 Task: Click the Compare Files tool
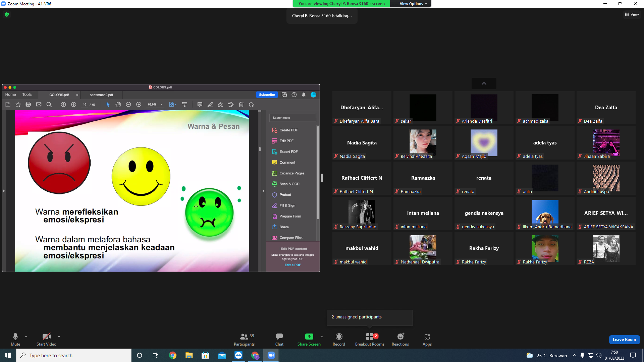point(287,238)
